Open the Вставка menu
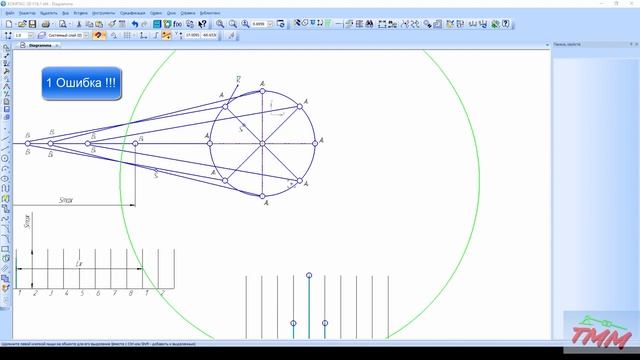 point(80,13)
